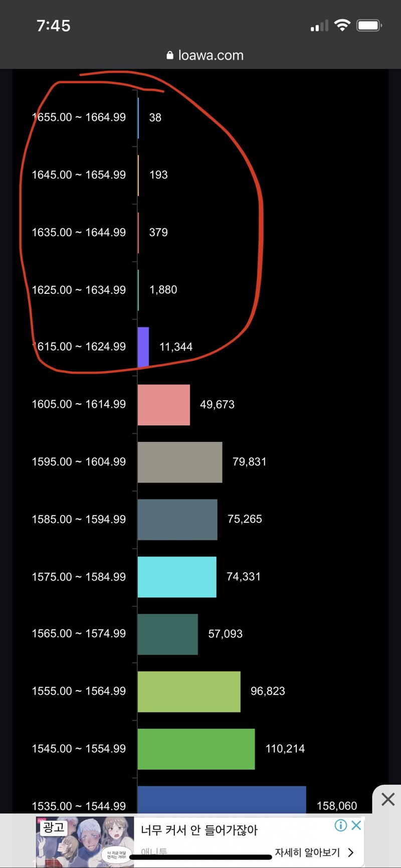The height and width of the screenshot is (868, 401).
Task: Tap the ad headline 너무 커서 안 들어가잖아
Action: click(x=199, y=830)
